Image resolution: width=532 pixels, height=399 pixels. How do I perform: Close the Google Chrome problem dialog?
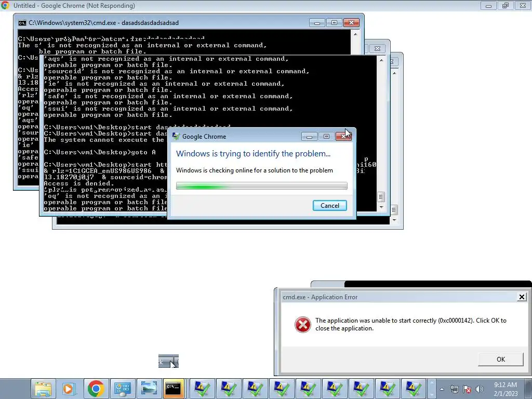coord(344,137)
